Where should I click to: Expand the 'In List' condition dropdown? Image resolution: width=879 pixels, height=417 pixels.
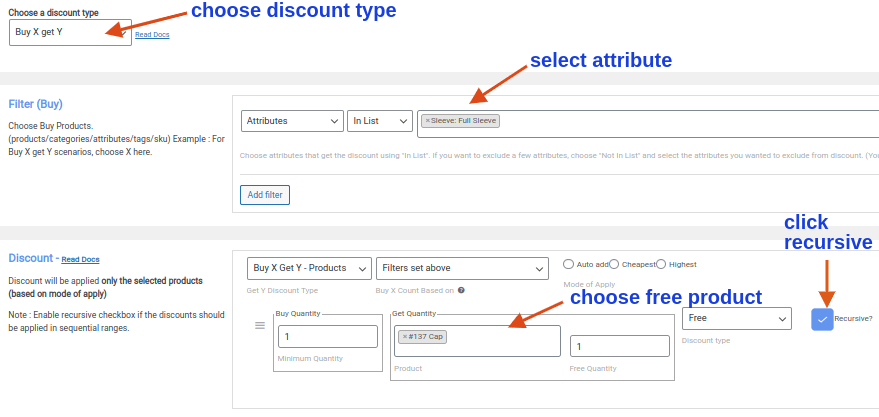point(379,121)
